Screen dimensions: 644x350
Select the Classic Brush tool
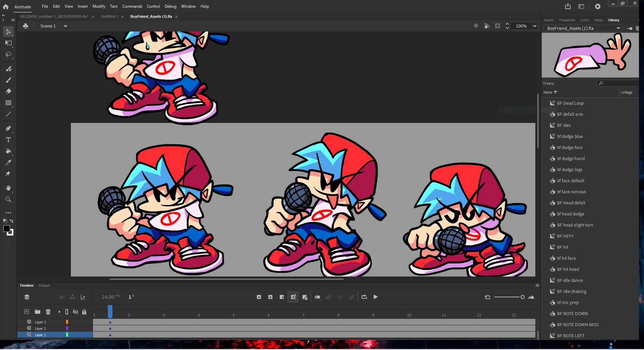8,80
